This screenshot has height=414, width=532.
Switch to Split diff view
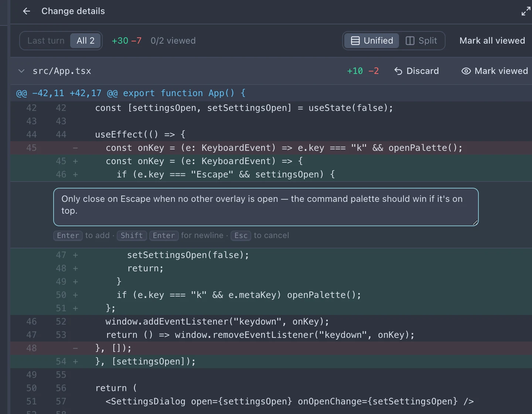422,41
